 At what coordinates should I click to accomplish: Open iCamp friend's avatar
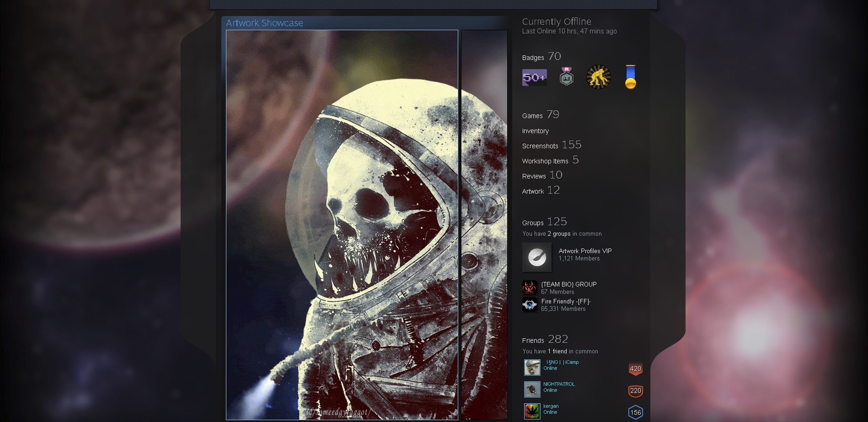point(532,368)
